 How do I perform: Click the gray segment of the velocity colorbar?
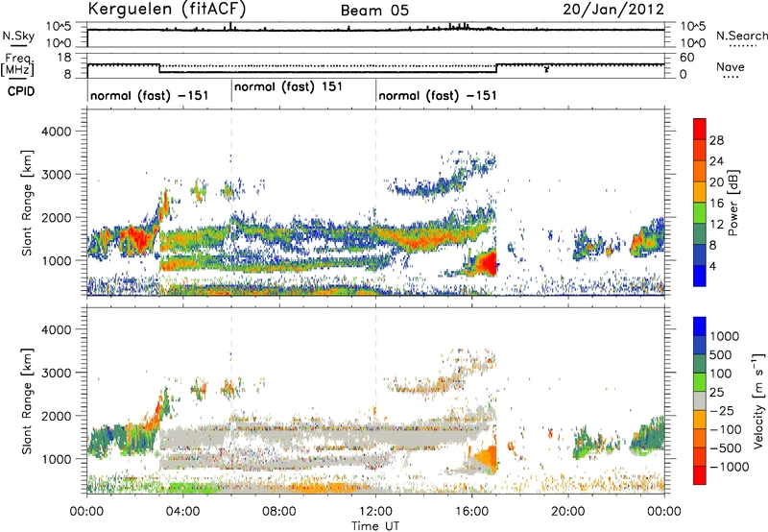point(700,400)
